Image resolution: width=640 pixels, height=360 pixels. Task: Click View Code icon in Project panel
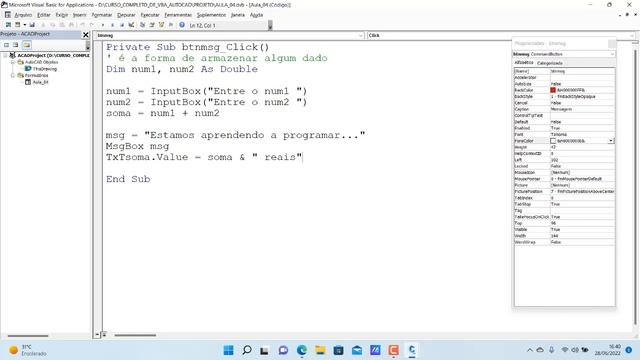tap(7, 45)
